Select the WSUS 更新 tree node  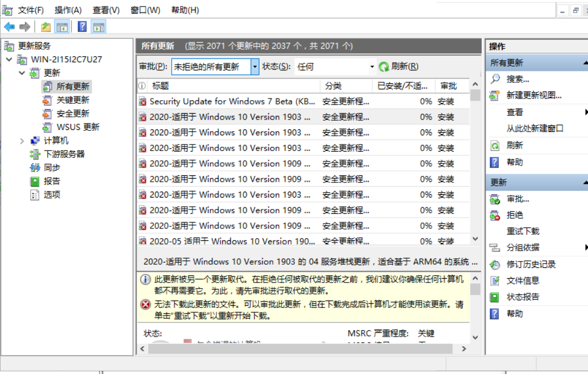pyautogui.click(x=77, y=127)
